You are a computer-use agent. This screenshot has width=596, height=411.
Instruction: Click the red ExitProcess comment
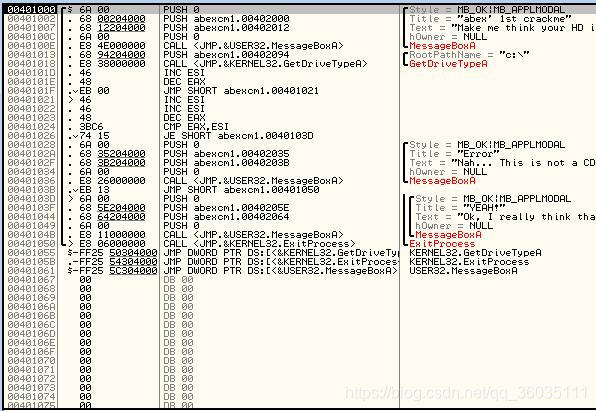[x=442, y=244]
